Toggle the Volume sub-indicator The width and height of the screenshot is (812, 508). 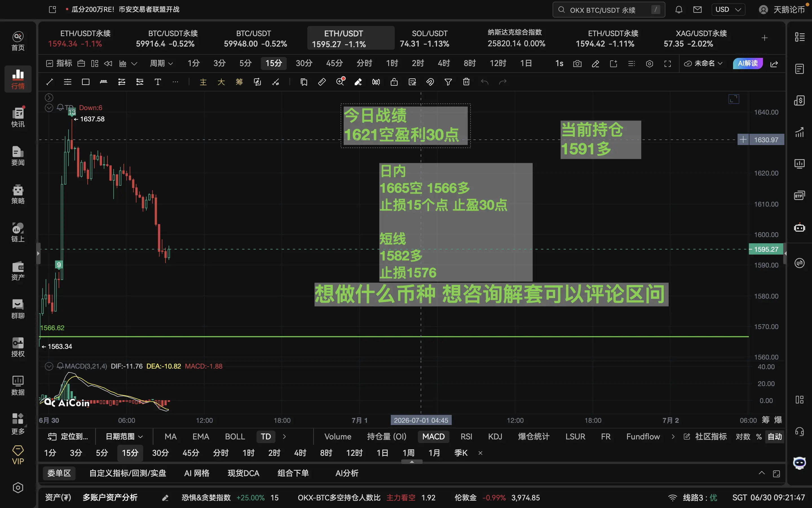(x=337, y=436)
